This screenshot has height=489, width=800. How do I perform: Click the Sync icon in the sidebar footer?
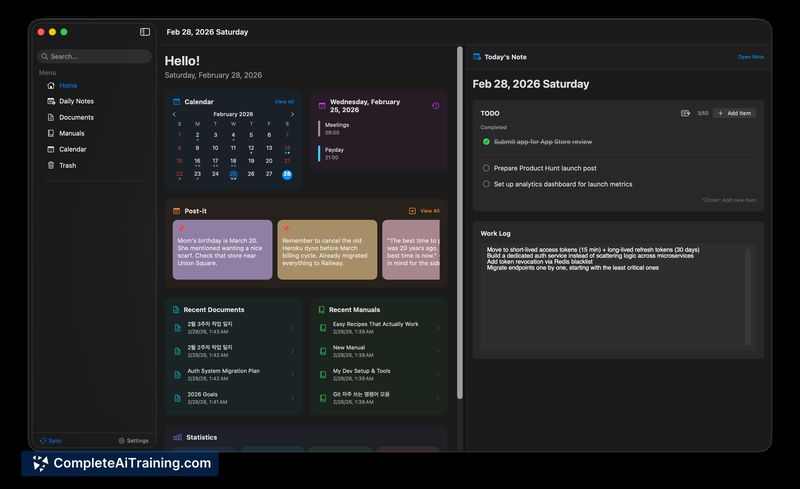point(43,441)
